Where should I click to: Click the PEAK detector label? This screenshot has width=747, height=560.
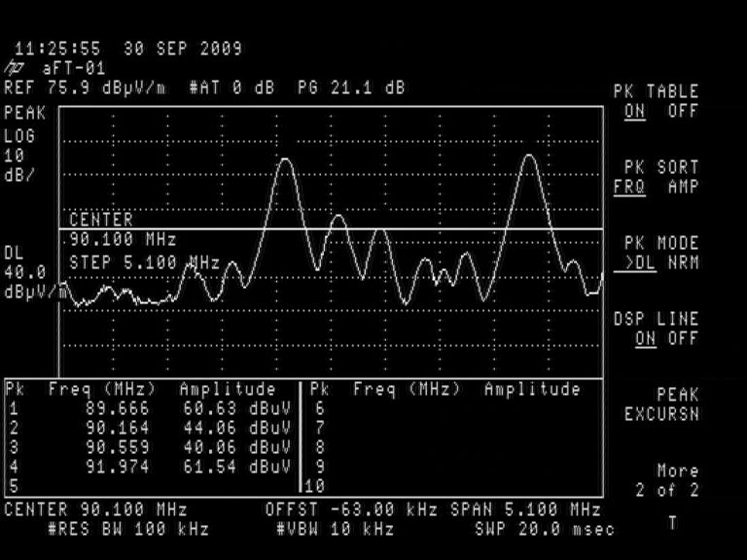coord(24,114)
